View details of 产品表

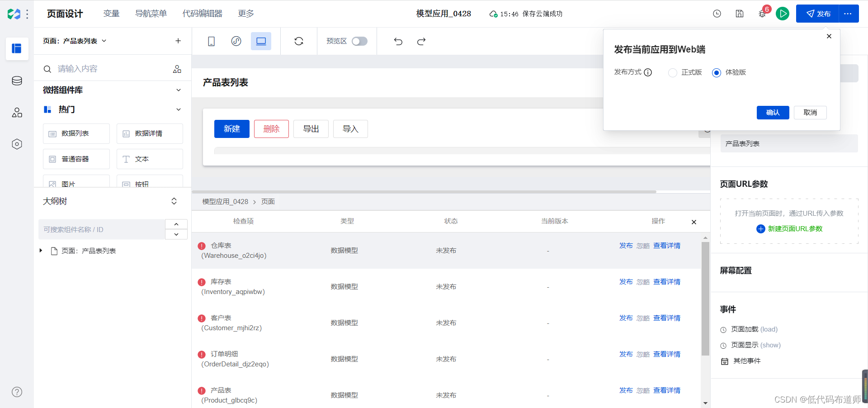[x=667, y=390]
